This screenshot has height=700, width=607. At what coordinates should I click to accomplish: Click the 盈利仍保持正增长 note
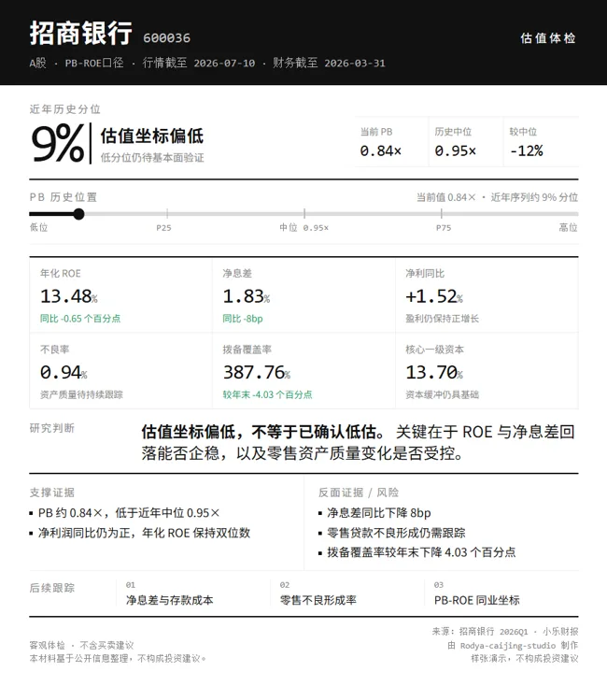click(442, 319)
